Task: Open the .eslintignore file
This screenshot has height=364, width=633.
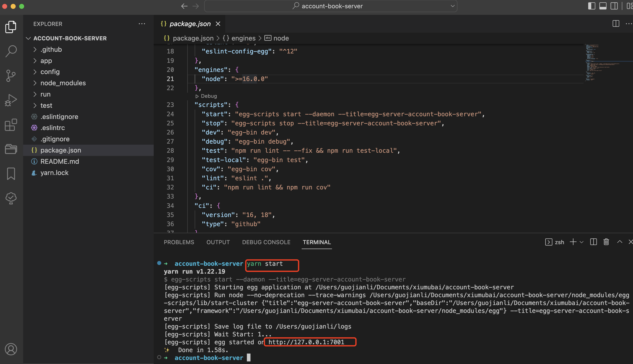Action: click(x=89, y=117)
